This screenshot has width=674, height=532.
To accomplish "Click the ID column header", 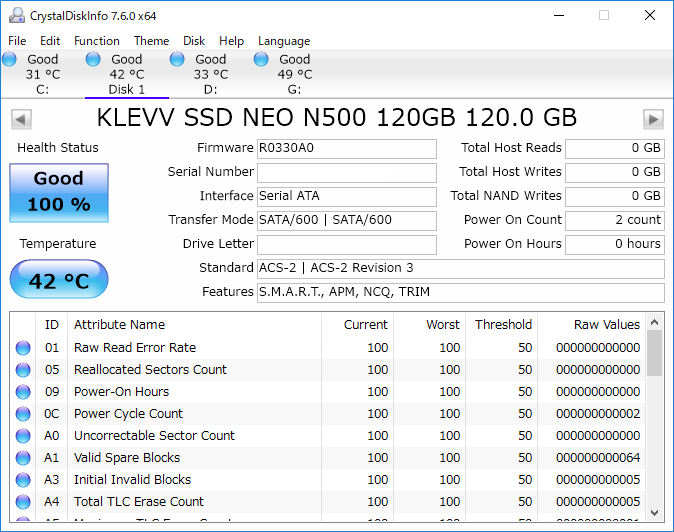I will click(52, 324).
